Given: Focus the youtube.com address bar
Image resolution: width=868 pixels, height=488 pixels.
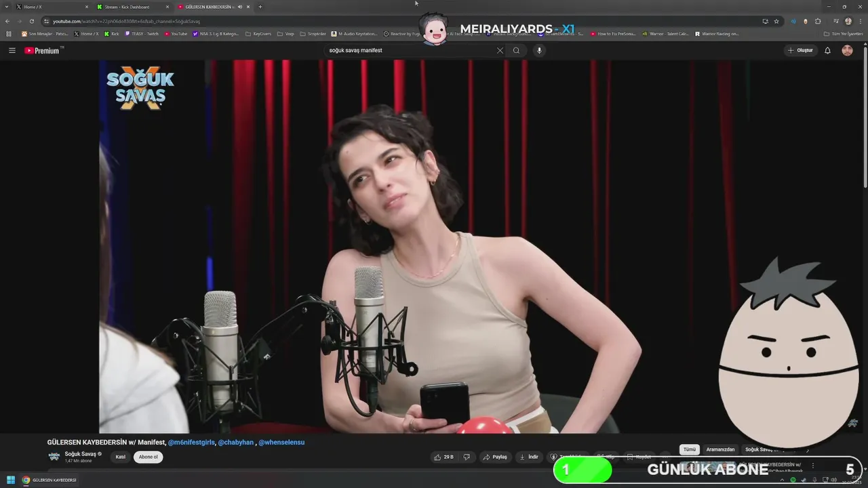Looking at the screenshot, I should point(400,21).
